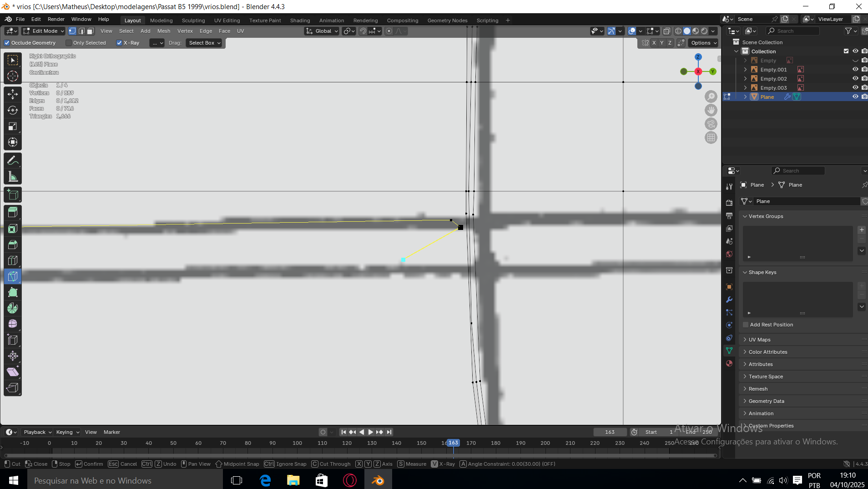This screenshot has width=868, height=489.
Task: Select the Inset Faces tool
Action: tap(13, 229)
